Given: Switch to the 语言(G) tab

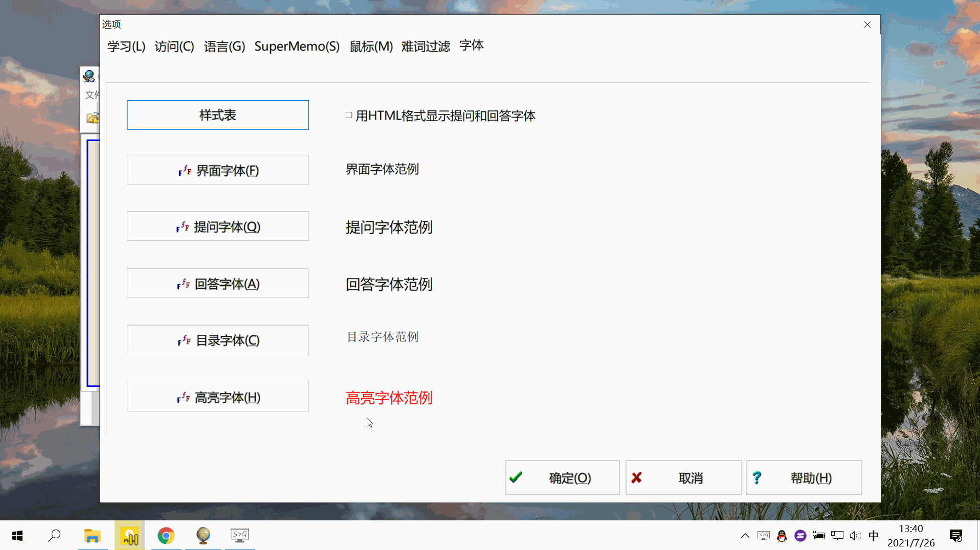Looking at the screenshot, I should [x=224, y=46].
